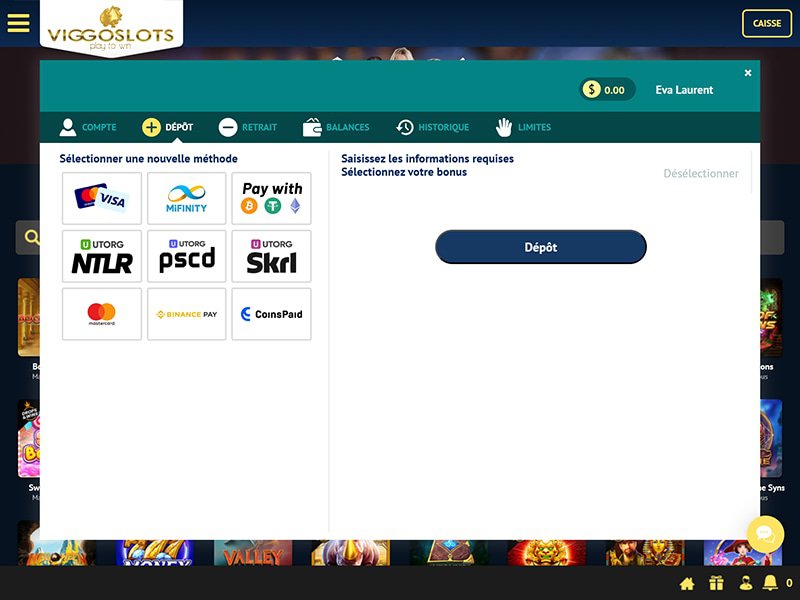This screenshot has height=600, width=800.
Task: Open the gift bonuses icon
Action: point(716,583)
